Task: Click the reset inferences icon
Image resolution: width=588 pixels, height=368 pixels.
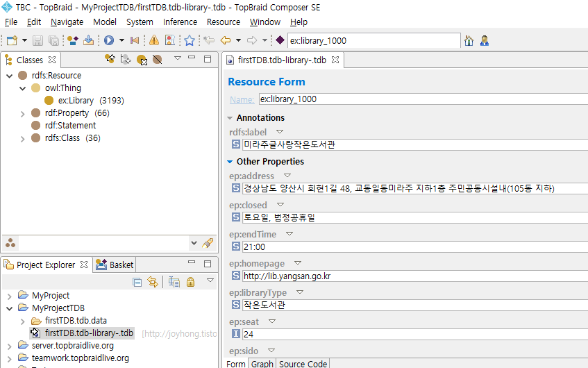Action: tap(135, 40)
